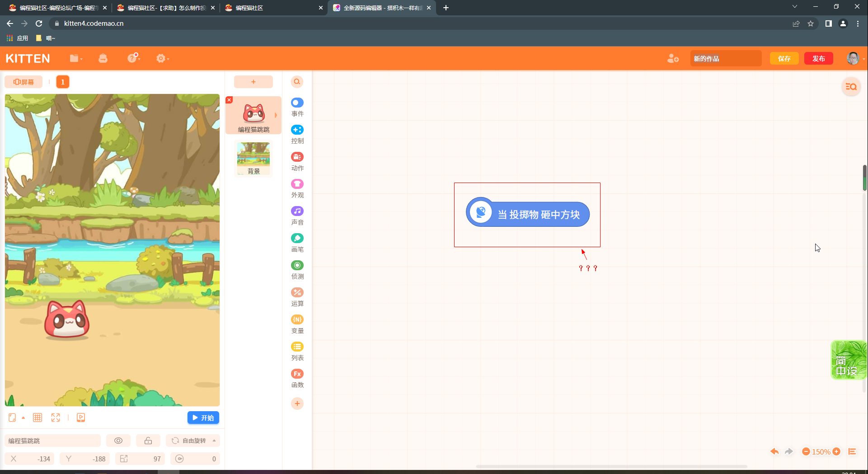Click the green 简中设 floating widget
This screenshot has height=474, width=868.
pos(849,360)
